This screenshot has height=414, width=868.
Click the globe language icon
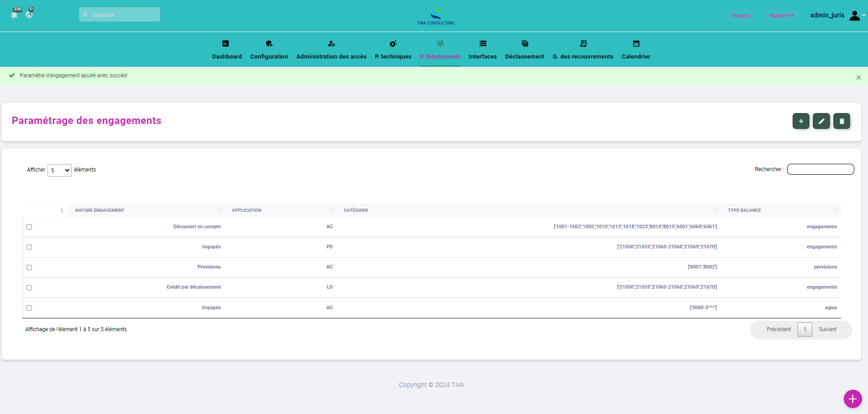(29, 15)
